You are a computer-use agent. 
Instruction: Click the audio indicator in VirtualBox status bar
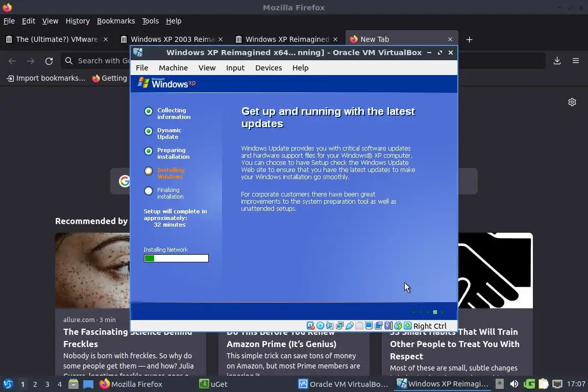(330, 326)
